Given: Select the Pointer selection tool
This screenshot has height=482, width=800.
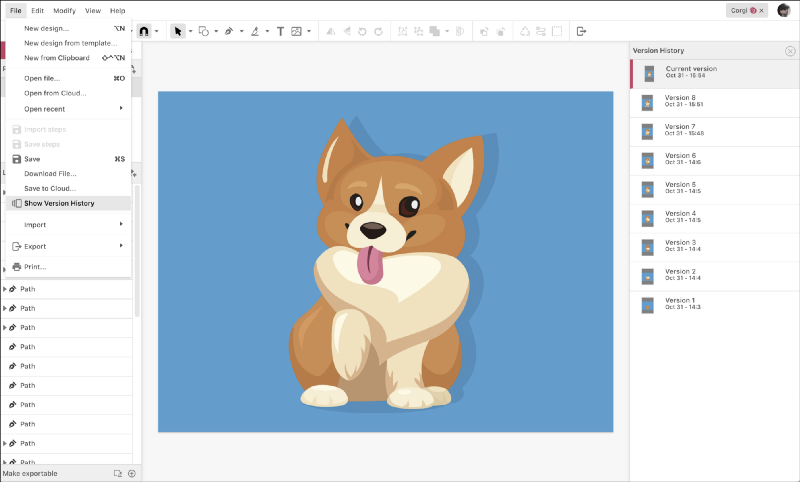Looking at the screenshot, I should [x=177, y=31].
